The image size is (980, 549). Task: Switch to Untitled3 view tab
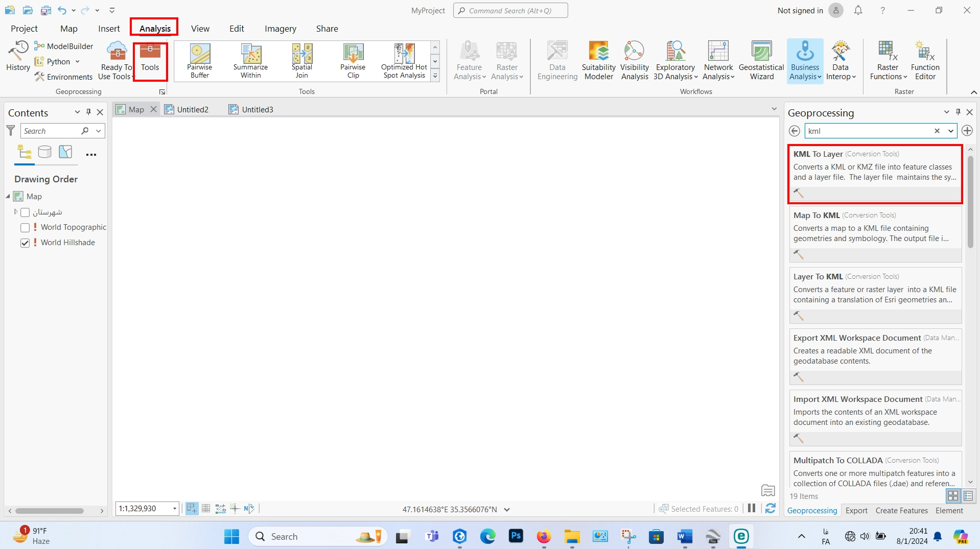pyautogui.click(x=251, y=109)
